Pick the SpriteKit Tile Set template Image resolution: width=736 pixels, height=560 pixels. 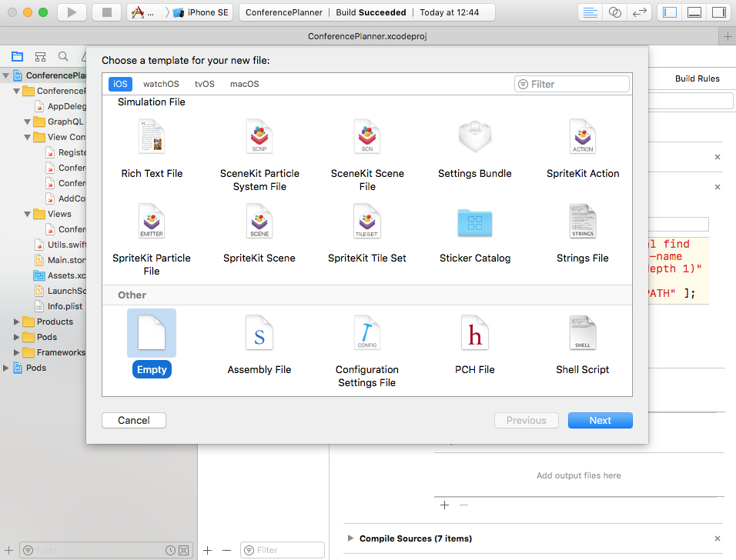click(x=367, y=234)
